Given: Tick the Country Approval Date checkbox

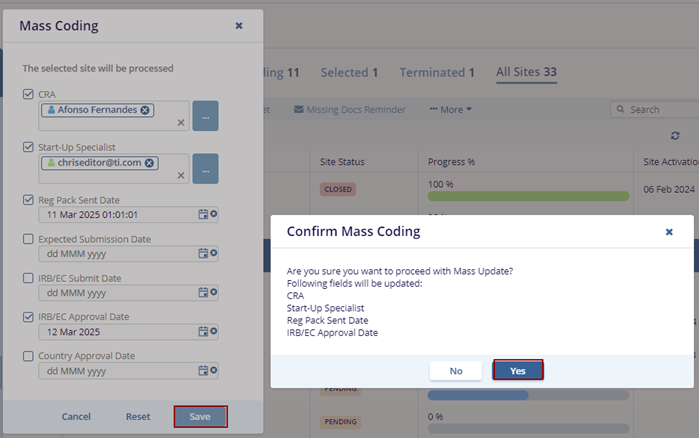Looking at the screenshot, I should click(28, 355).
